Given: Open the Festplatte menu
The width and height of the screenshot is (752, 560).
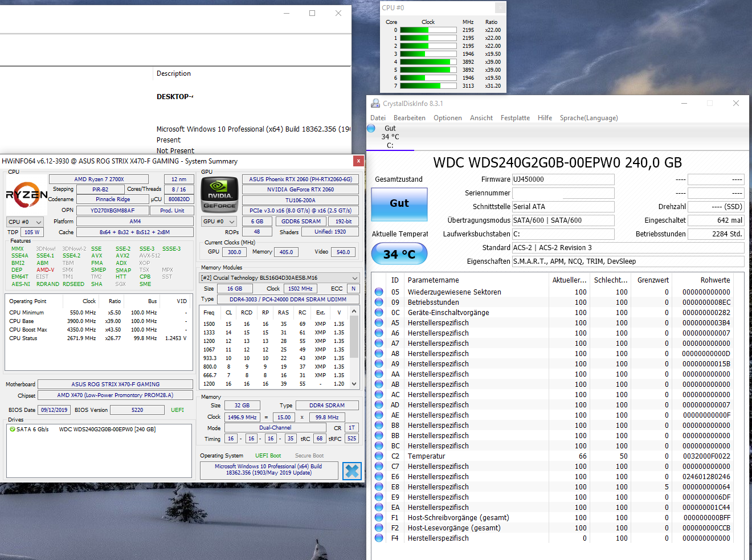Looking at the screenshot, I should pyautogui.click(x=515, y=118).
